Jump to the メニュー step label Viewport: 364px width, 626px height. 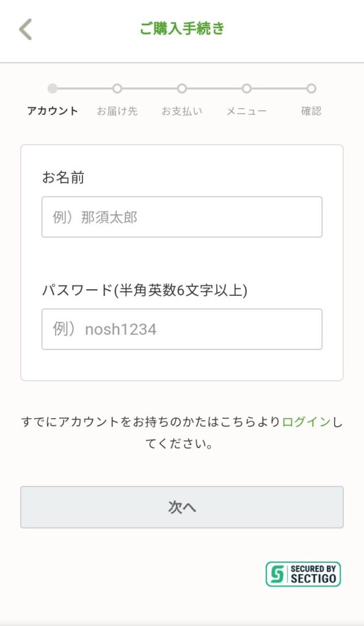point(247,111)
